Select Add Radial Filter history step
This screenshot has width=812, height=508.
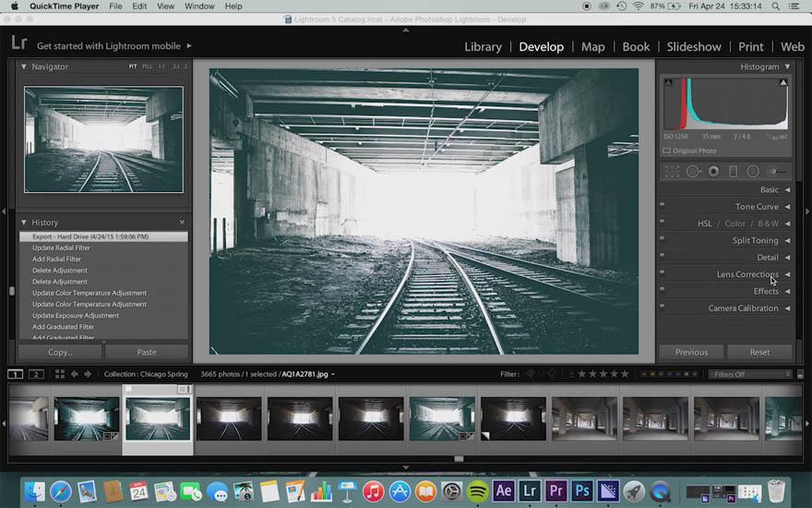coord(57,260)
